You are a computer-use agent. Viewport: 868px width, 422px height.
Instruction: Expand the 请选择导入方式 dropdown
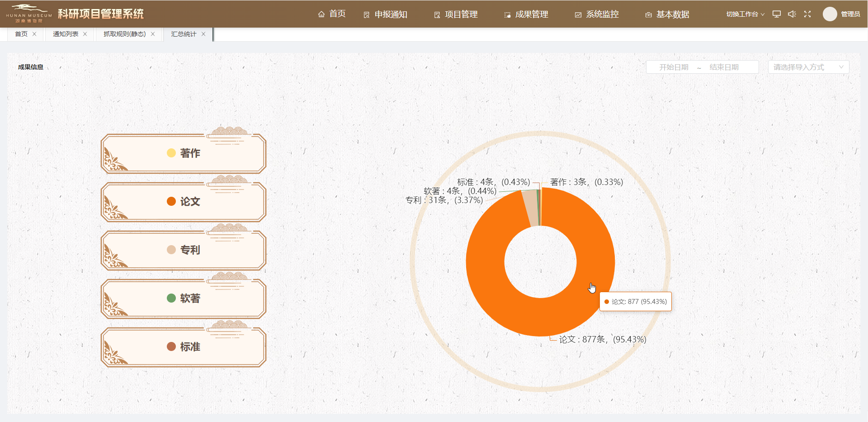point(808,67)
